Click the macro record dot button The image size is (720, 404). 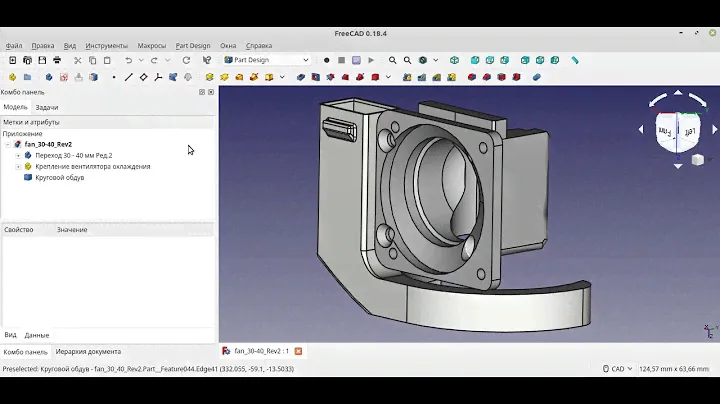[x=326, y=60]
